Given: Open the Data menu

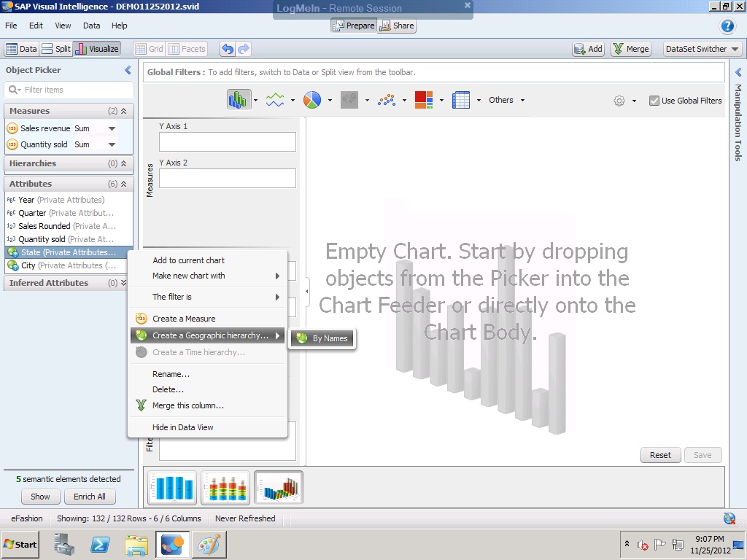Looking at the screenshot, I should pyautogui.click(x=91, y=26).
